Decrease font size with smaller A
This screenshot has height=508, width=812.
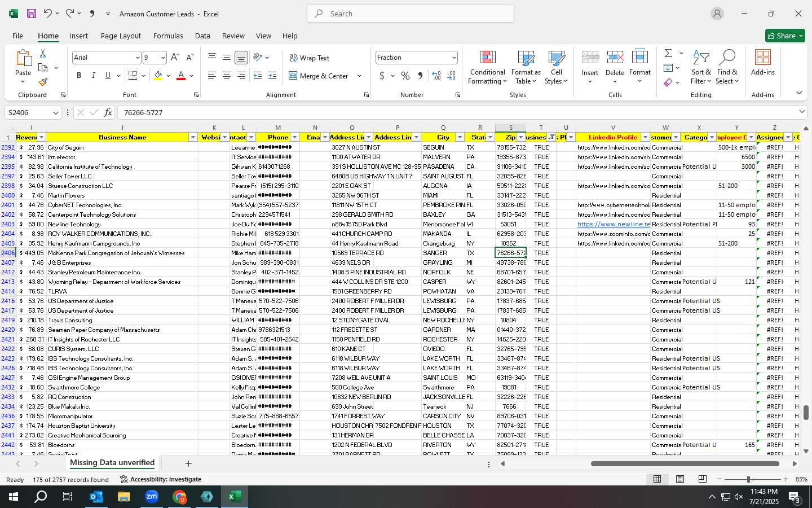click(189, 58)
